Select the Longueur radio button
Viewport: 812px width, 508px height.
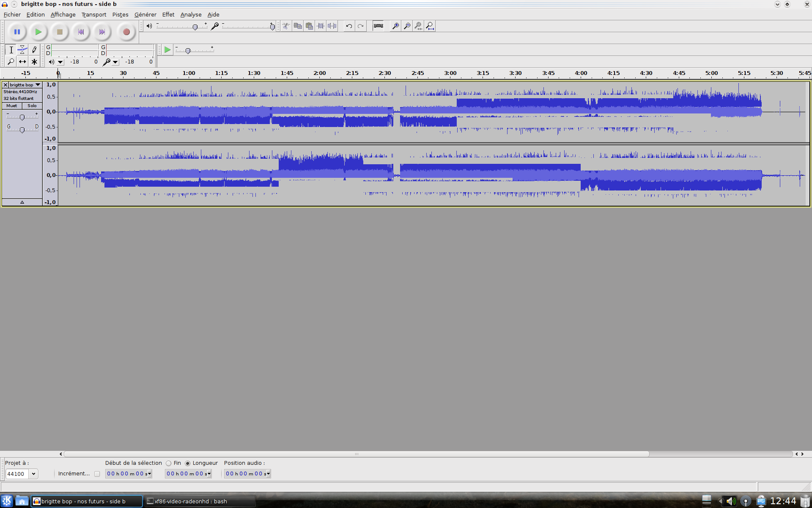pos(188,463)
